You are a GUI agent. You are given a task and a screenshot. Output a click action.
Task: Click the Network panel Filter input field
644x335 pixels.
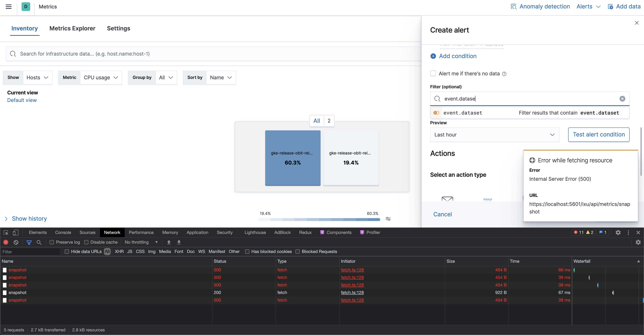[x=30, y=251]
